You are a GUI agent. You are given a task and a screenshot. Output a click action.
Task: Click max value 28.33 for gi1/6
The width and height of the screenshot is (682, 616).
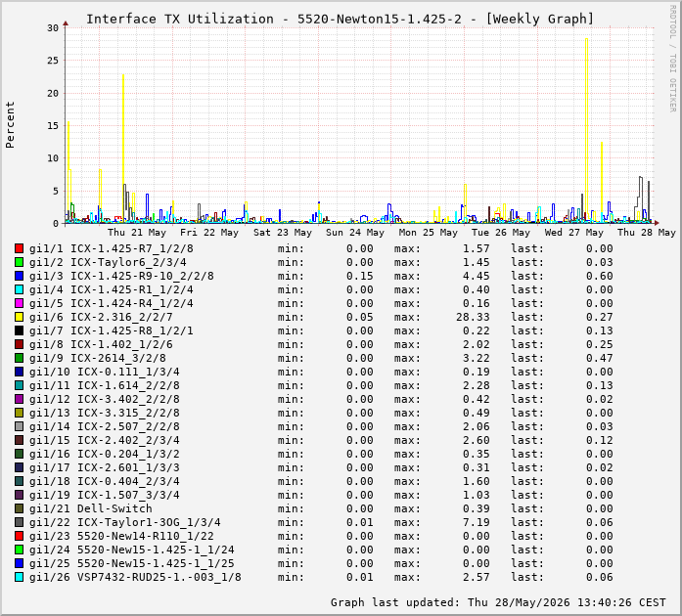point(473,317)
